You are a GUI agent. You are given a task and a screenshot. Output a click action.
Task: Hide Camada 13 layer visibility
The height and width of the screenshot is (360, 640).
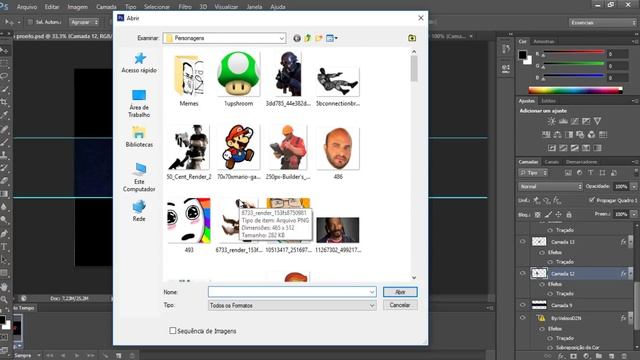click(x=522, y=242)
